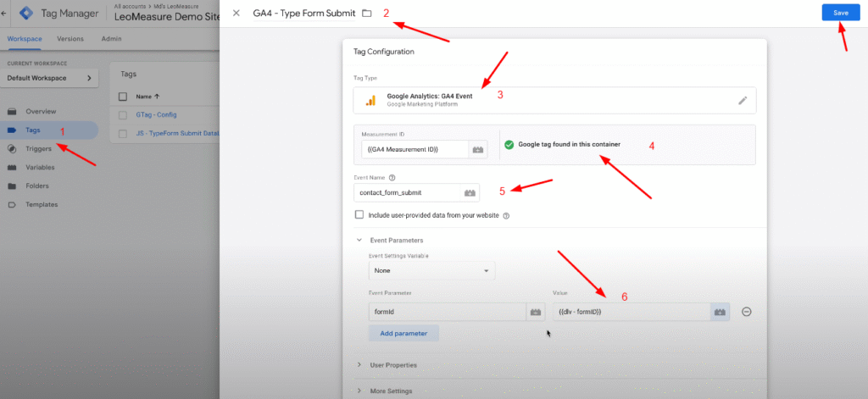Click the formId event parameter field
Screen dimensions: 868x399
click(447, 312)
